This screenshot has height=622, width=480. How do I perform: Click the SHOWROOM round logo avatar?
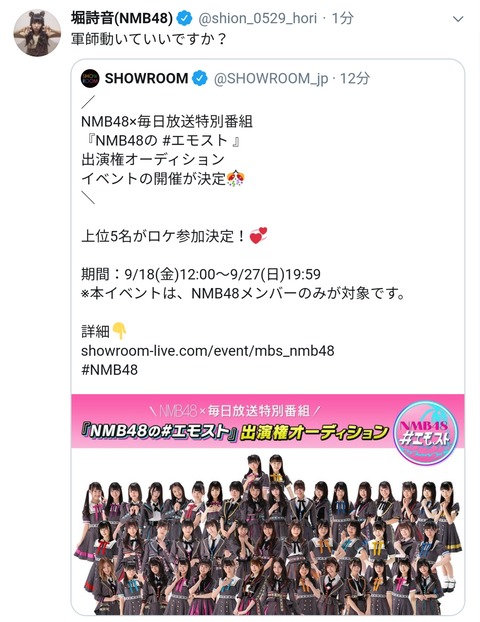(x=90, y=78)
